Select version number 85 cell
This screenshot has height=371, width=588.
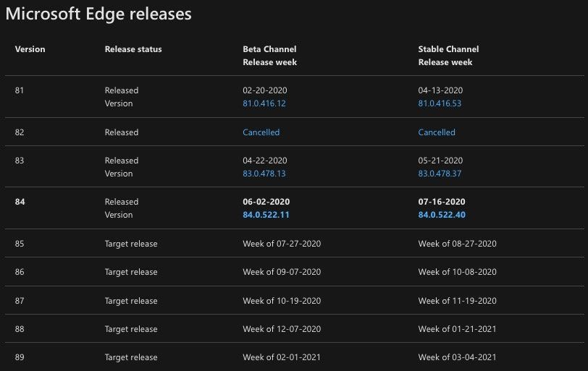coord(20,244)
